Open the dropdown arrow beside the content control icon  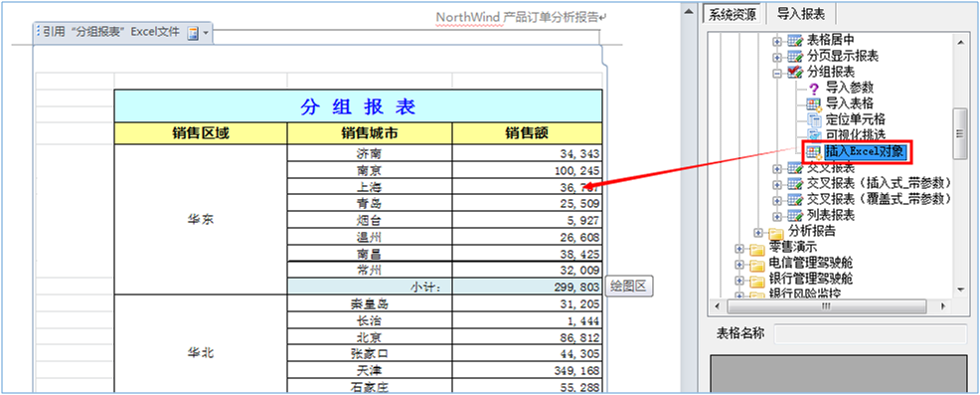click(x=206, y=33)
